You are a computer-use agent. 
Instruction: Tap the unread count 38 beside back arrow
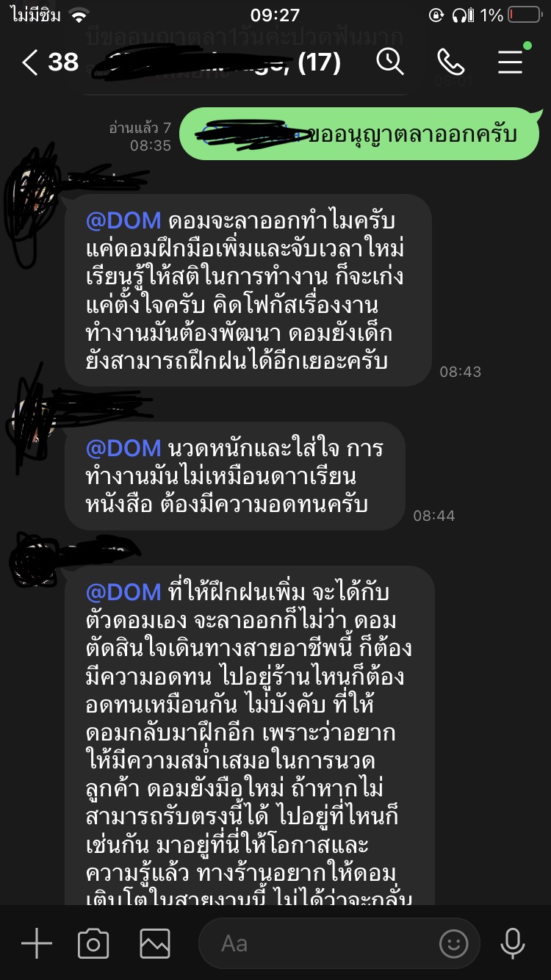click(x=63, y=62)
